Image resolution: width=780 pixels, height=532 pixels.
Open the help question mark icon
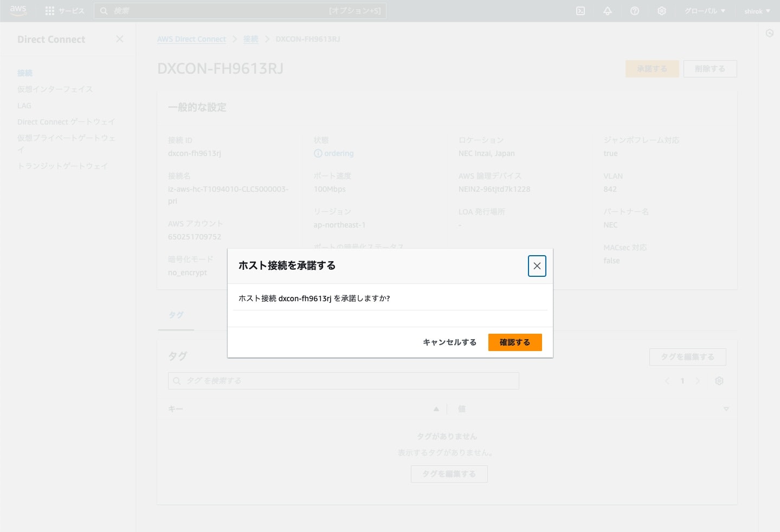pos(635,11)
